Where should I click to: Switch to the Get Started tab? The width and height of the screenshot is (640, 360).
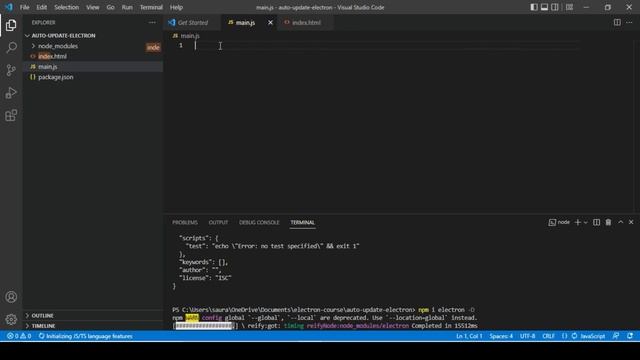click(192, 22)
